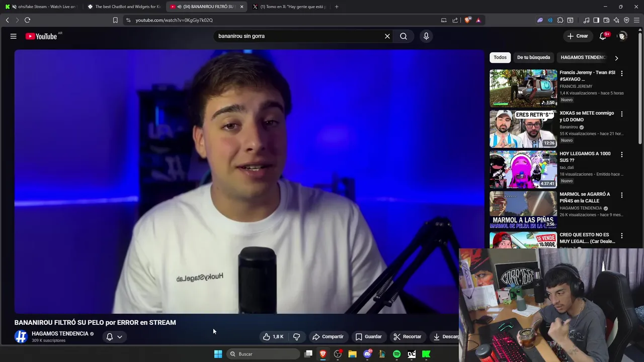The image size is (644, 362).
Task: Switch to the best ChatBot and Widgets tab
Action: (x=124, y=7)
